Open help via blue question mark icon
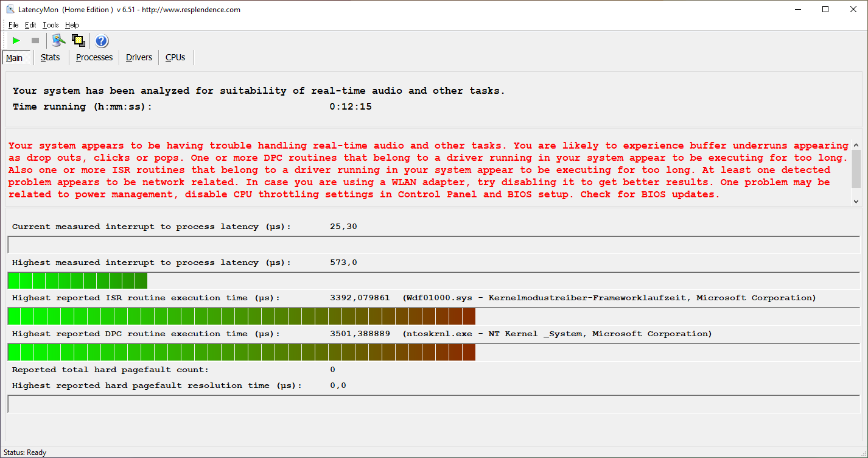The width and height of the screenshot is (868, 458). pos(102,41)
